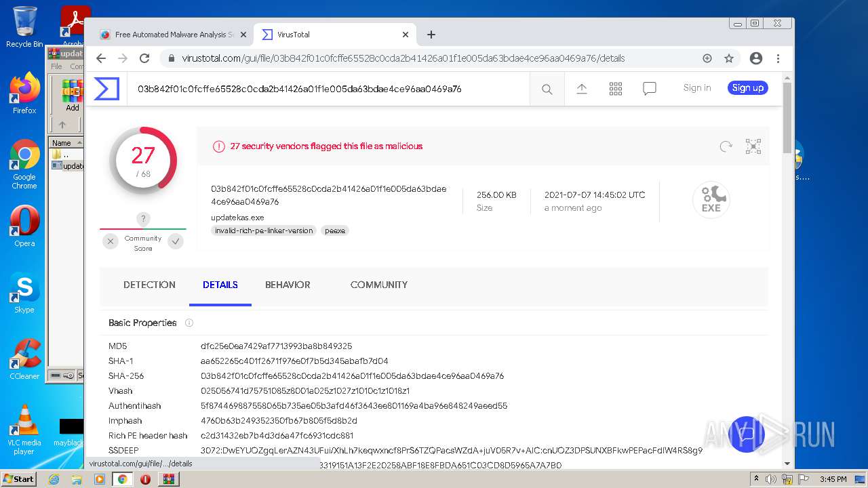The image size is (868, 488).
Task: Open VLC media player desktop shortcut
Action: [x=24, y=430]
